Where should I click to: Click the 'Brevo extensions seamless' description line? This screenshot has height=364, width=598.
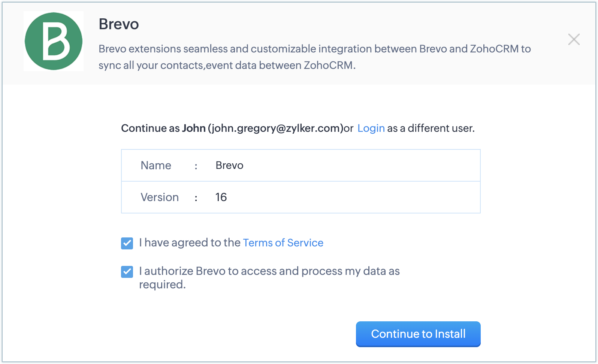[314, 49]
